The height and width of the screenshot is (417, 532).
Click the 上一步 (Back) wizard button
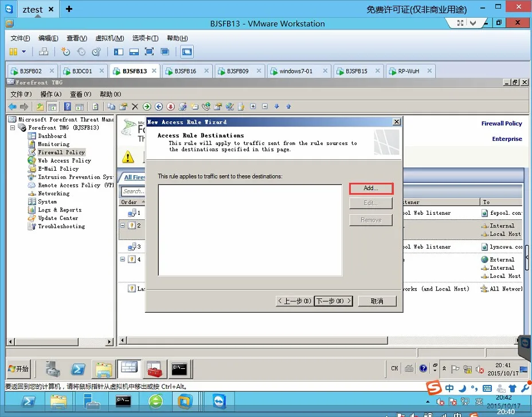pos(295,301)
